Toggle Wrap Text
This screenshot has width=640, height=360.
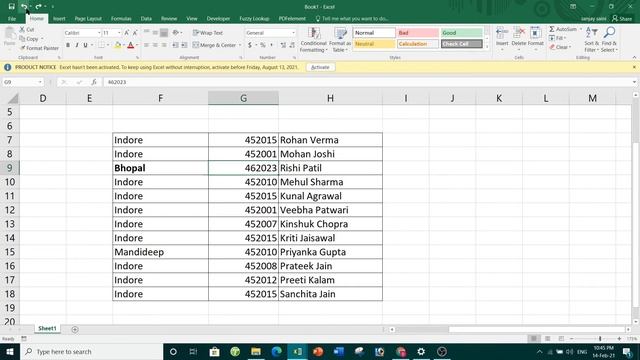pyautogui.click(x=208, y=33)
